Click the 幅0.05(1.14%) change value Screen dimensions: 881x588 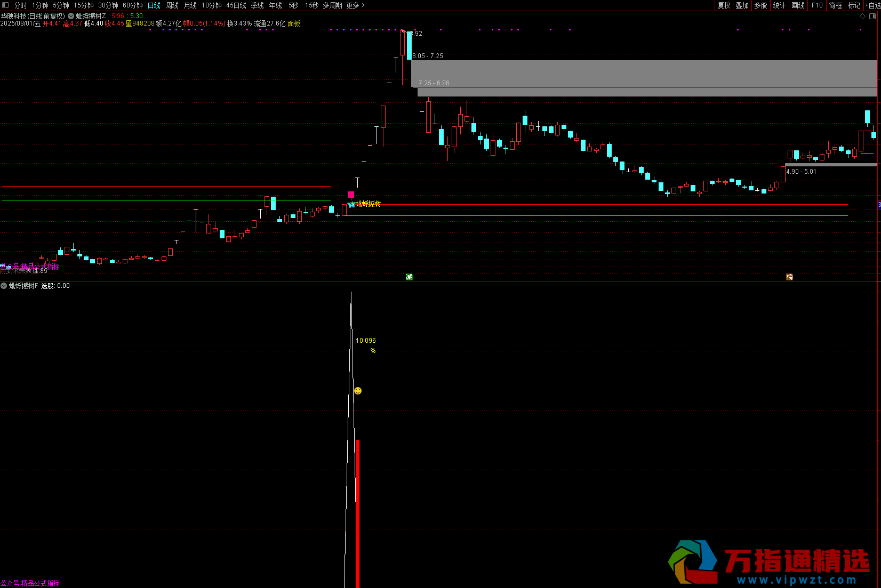tap(204, 23)
